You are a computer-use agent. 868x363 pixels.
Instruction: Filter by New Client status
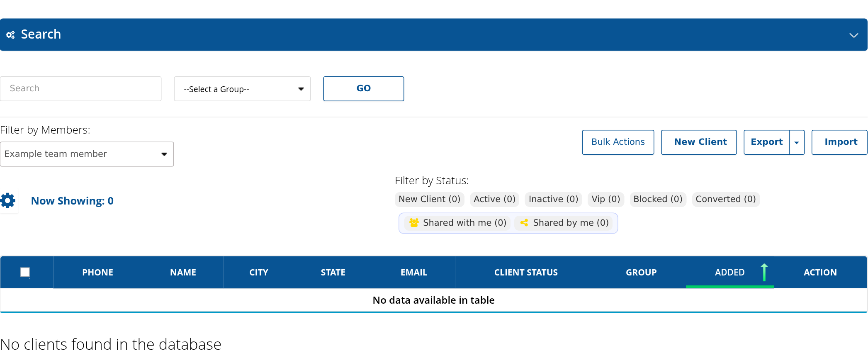coord(429,199)
